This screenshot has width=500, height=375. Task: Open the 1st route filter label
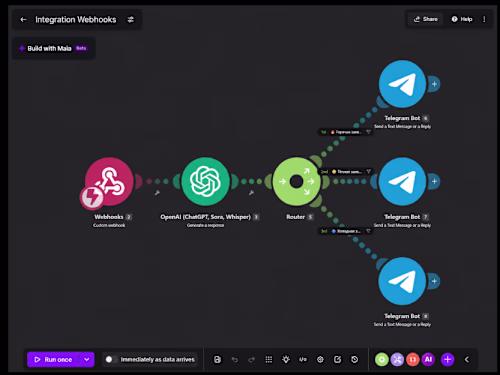click(x=346, y=132)
